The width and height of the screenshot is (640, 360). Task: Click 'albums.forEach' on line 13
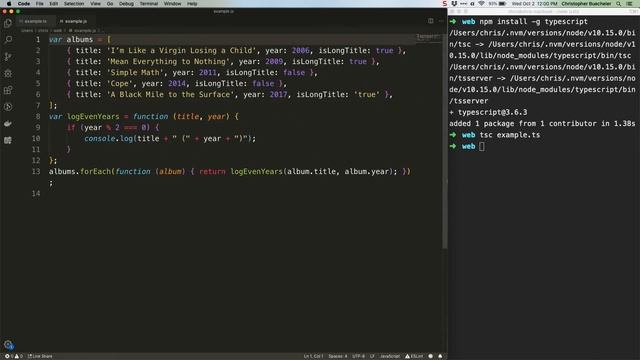80,171
